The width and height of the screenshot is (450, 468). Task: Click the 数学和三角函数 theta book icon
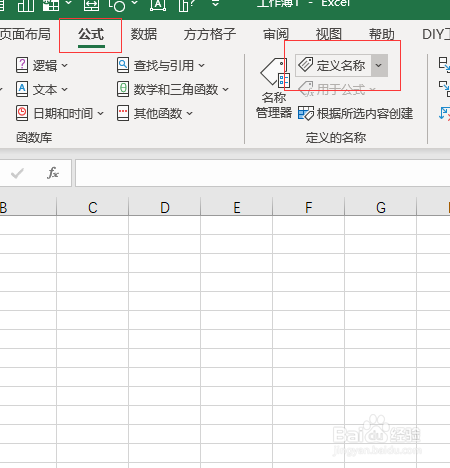pyautogui.click(x=123, y=89)
